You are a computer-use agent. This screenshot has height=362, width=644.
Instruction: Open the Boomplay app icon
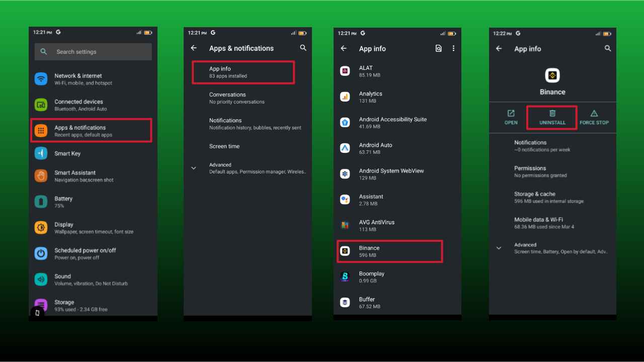(345, 277)
